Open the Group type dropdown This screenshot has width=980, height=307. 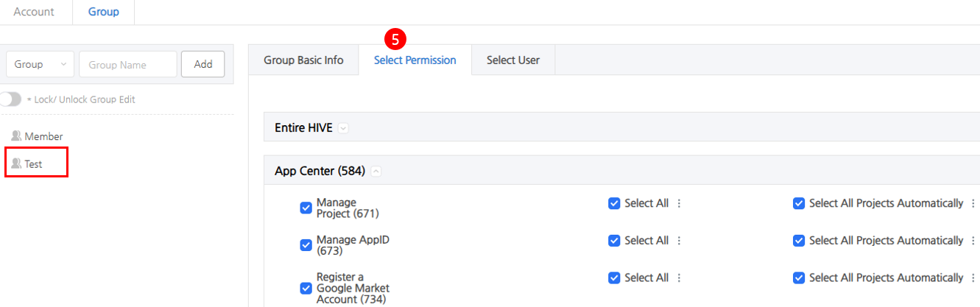(40, 65)
